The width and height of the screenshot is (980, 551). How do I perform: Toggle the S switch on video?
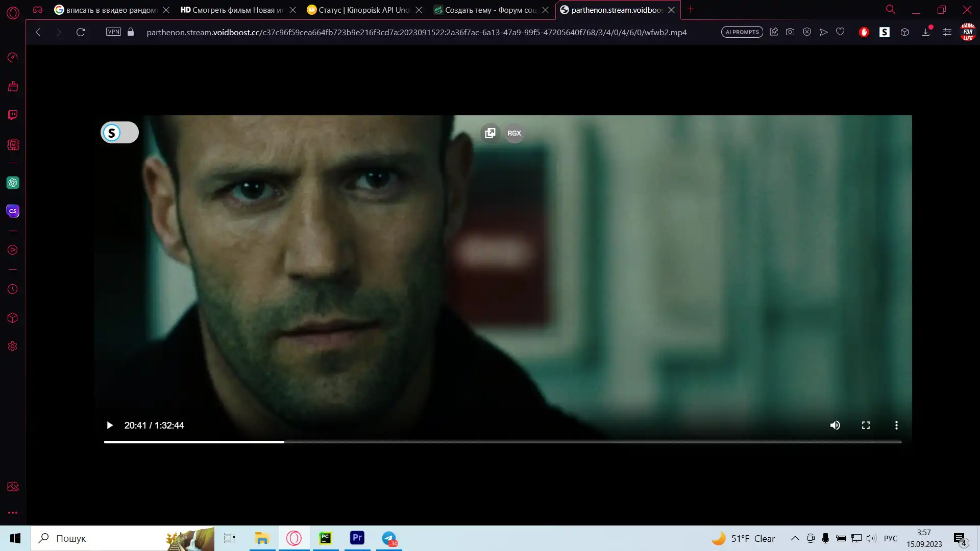click(119, 133)
